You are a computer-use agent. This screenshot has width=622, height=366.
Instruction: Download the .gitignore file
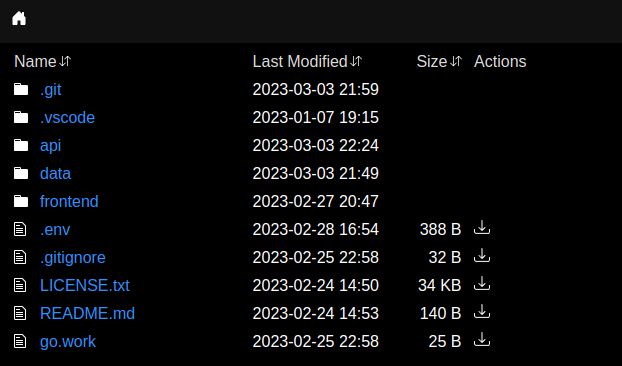[x=482, y=256]
